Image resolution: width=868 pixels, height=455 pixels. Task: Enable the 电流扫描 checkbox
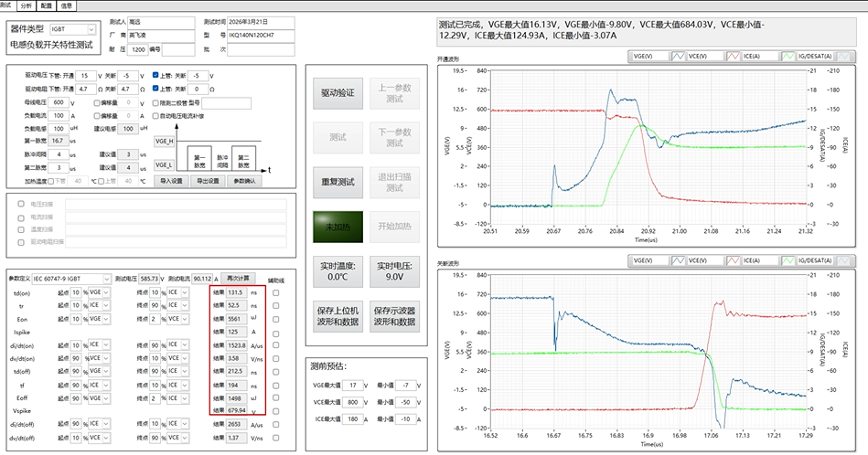click(21, 217)
